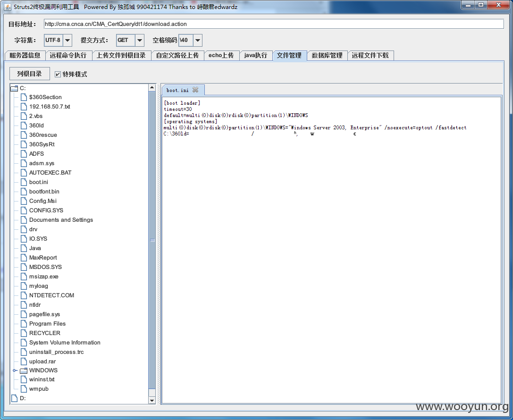Image resolution: width=513 pixels, height=420 pixels.
Task: Click the file icon beside Config.Msi
Action: [x=24, y=201]
